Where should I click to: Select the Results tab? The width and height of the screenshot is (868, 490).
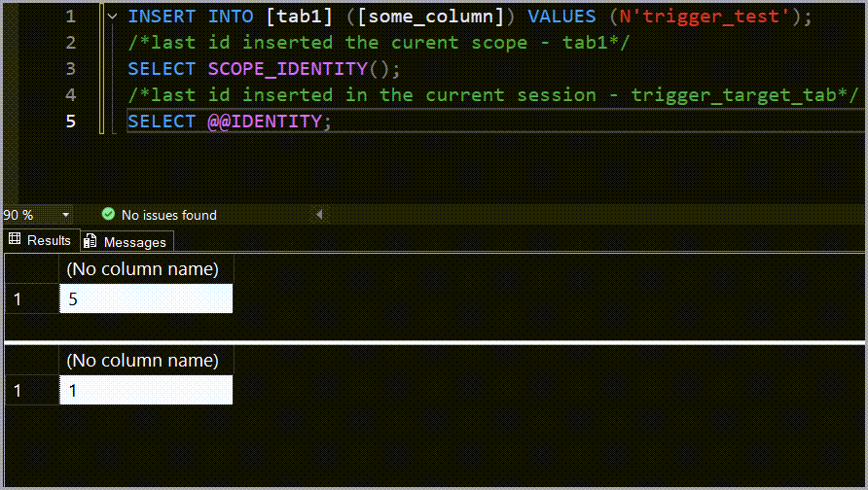tap(41, 240)
